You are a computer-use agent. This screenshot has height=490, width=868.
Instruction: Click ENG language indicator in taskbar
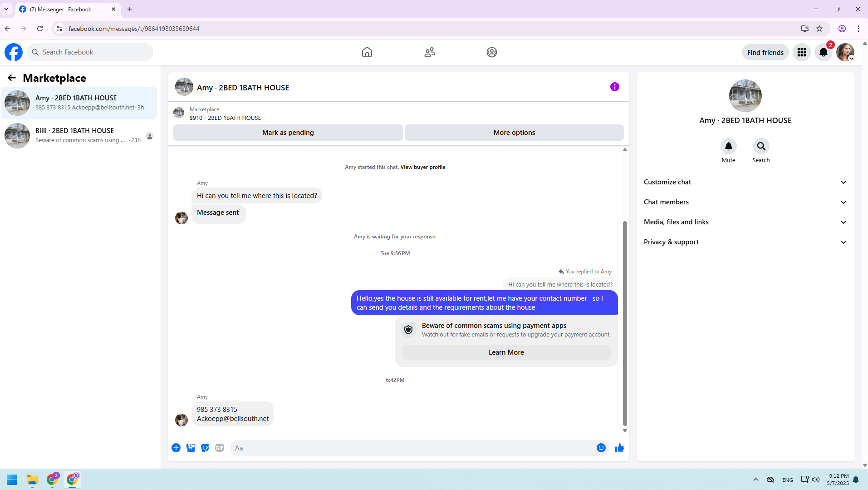click(787, 480)
